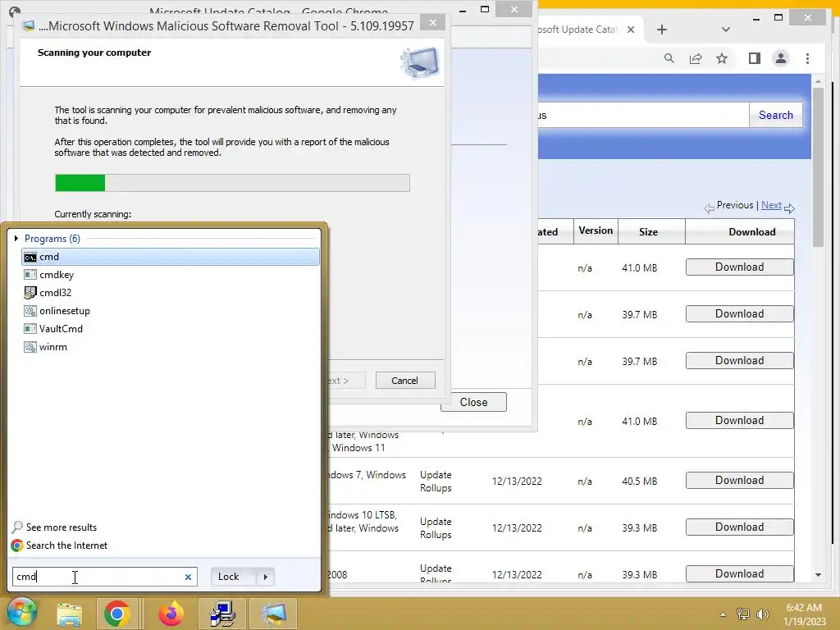Go to Next results page
This screenshot has width=840, height=630.
coord(771,205)
